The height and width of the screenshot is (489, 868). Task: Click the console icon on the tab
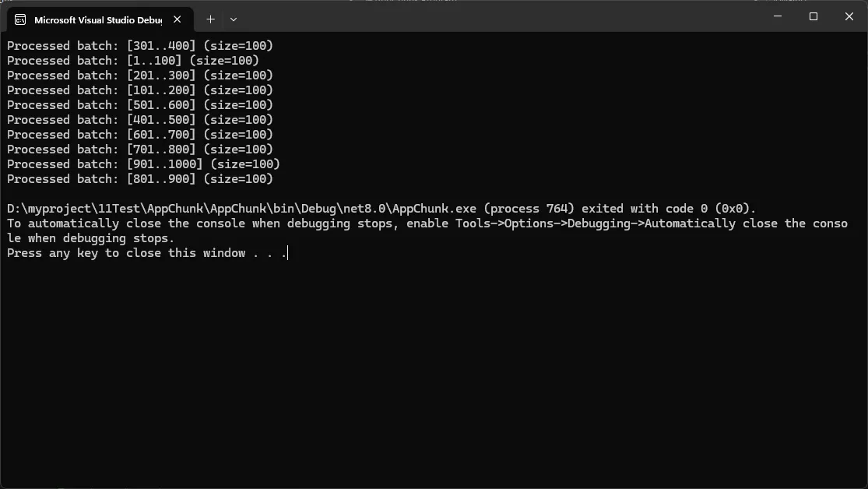(x=20, y=20)
